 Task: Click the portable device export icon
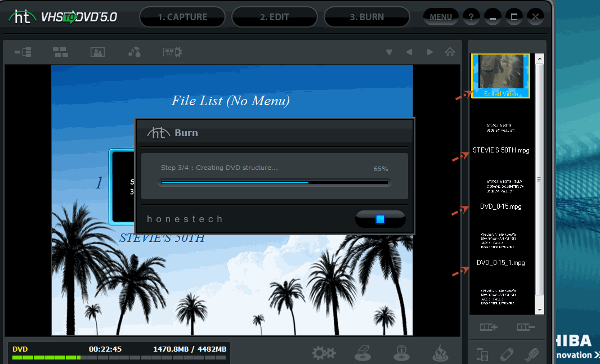[x=482, y=355]
